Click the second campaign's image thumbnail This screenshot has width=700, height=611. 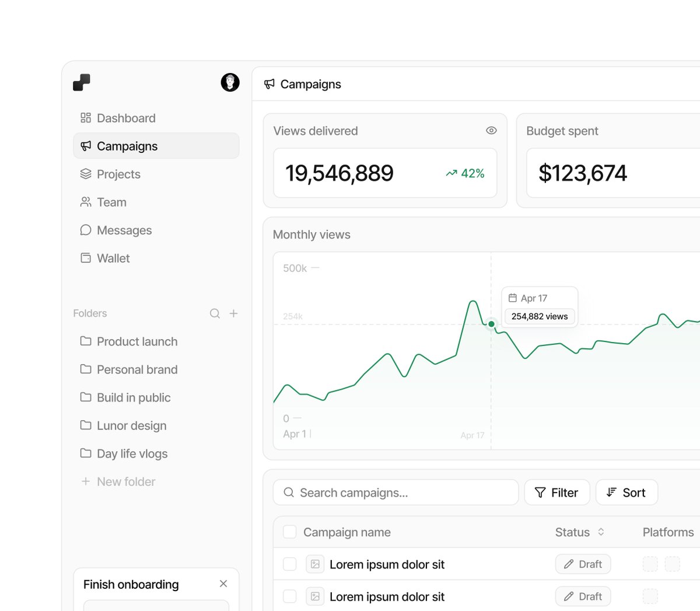tap(315, 596)
